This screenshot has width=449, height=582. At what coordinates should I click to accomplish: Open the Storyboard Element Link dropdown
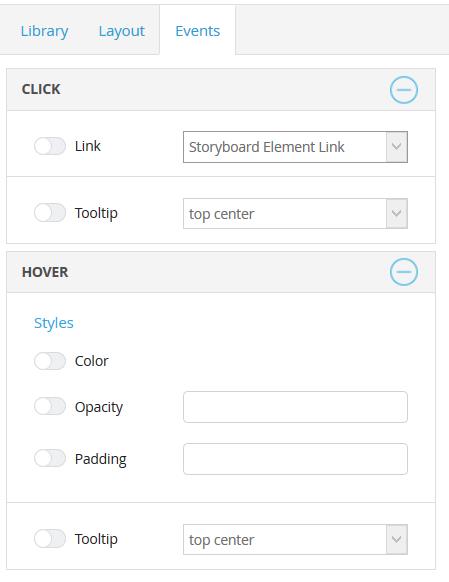pos(295,147)
